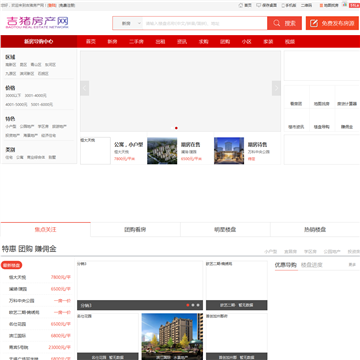Show previous banner slide with left arrow
Image resolution: width=360 pixels, height=360 pixels.
pyautogui.click(x=85, y=88)
